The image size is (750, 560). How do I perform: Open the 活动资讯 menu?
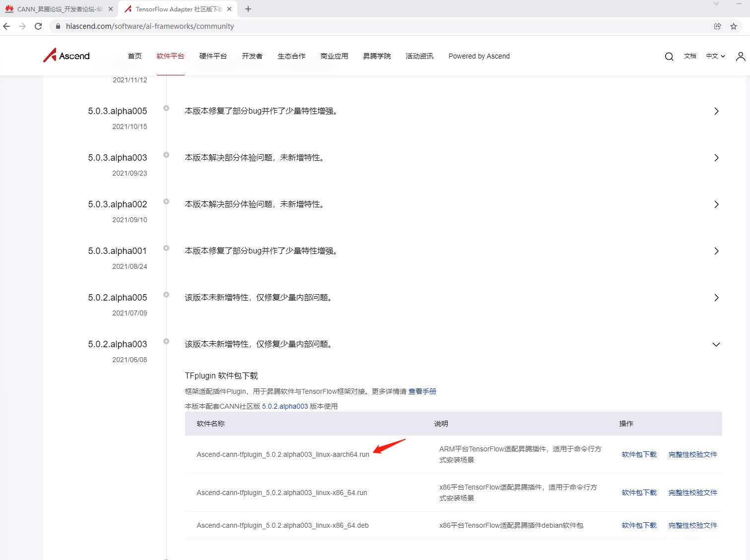click(x=419, y=56)
